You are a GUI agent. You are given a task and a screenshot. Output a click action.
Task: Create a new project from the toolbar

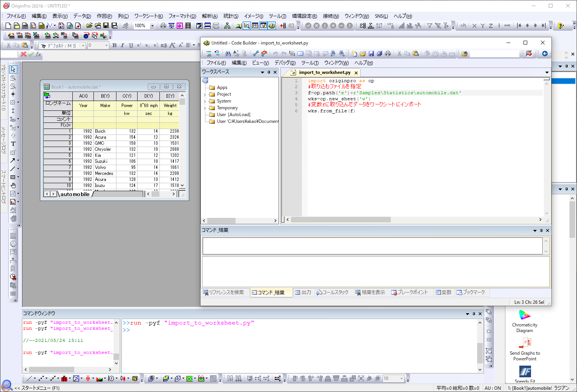click(8, 26)
